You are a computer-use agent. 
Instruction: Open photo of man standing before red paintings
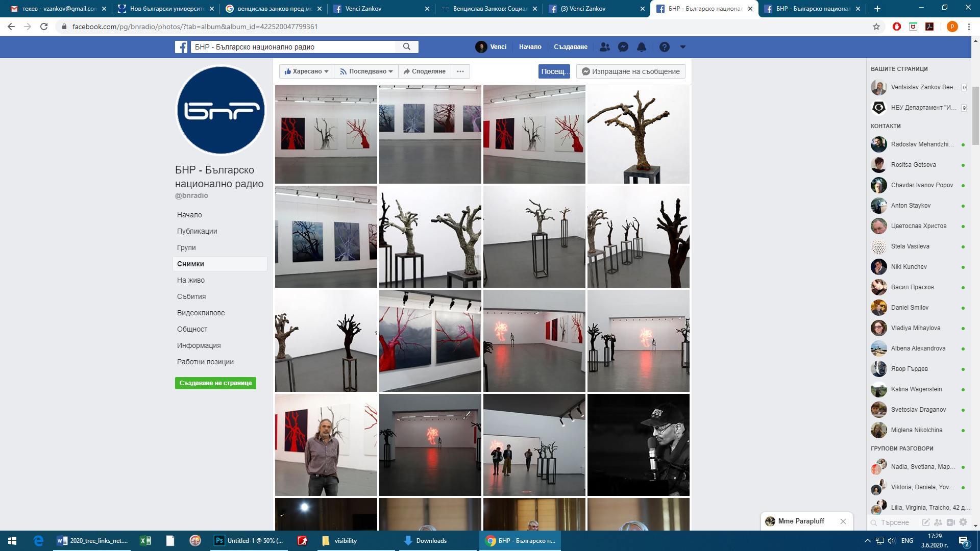326,445
